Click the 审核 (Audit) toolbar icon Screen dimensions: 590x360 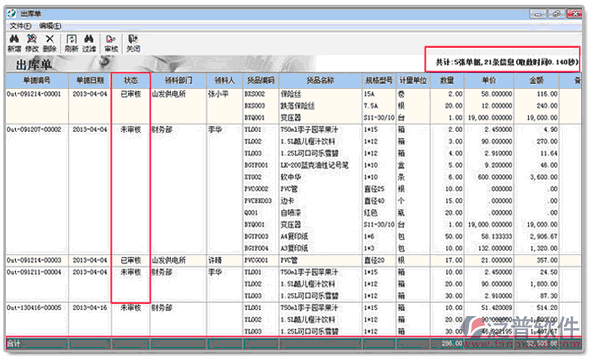click(x=111, y=43)
